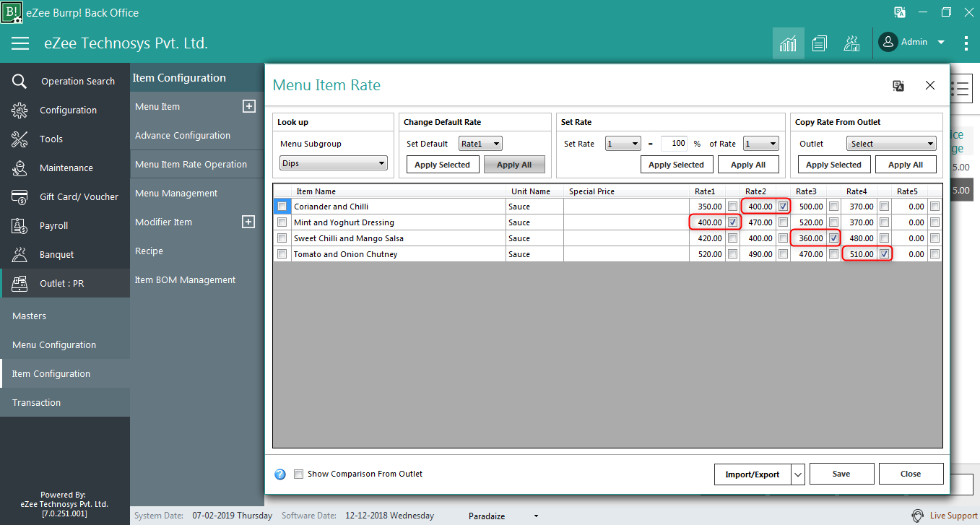Uncheck Rate2 checkbox for Coriander and Chilli
The image size is (980, 525).
click(x=784, y=207)
